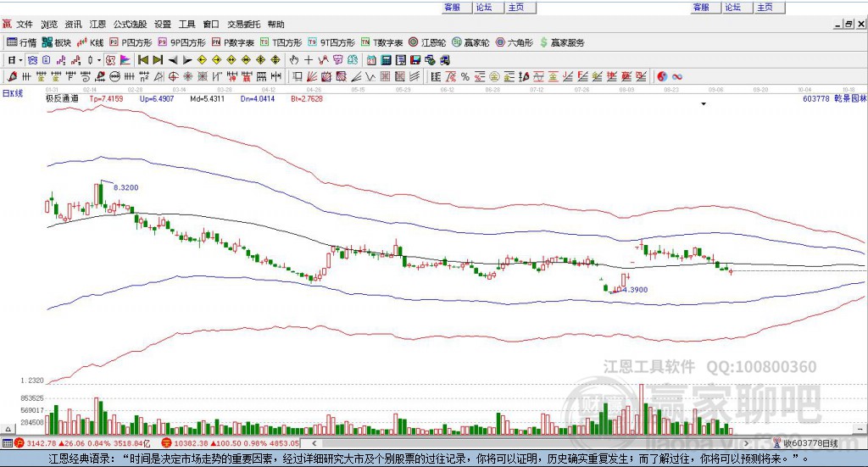The image size is (868, 467).
Task: Click the Dn=4.0414 indicator value
Action: [258, 98]
